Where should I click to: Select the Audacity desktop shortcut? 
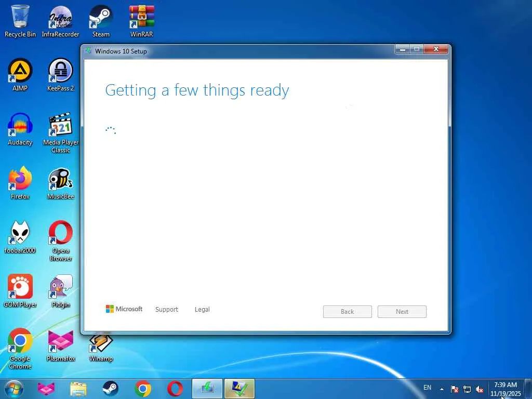point(20,129)
